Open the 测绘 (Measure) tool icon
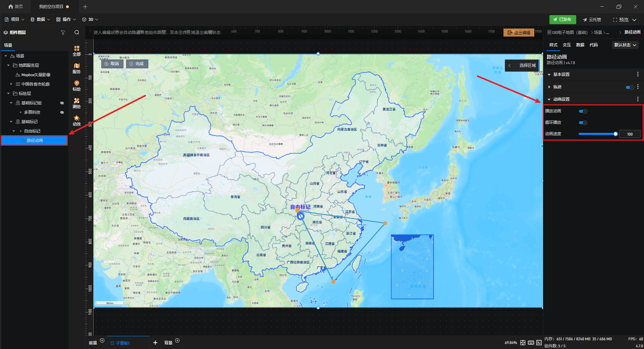 76,103
